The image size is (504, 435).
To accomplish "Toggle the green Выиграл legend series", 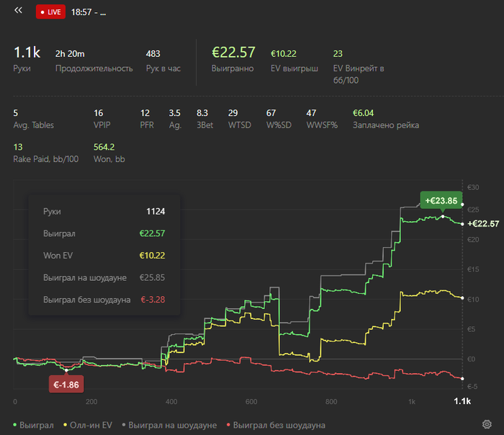I will coord(33,425).
